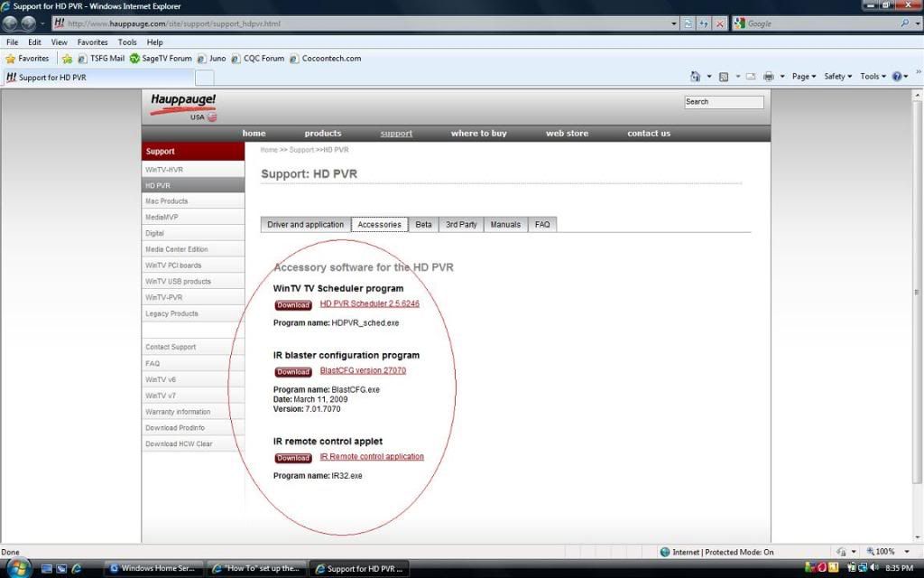Click the Home icon in command bar
Image resolution: width=924 pixels, height=578 pixels.
point(696,77)
